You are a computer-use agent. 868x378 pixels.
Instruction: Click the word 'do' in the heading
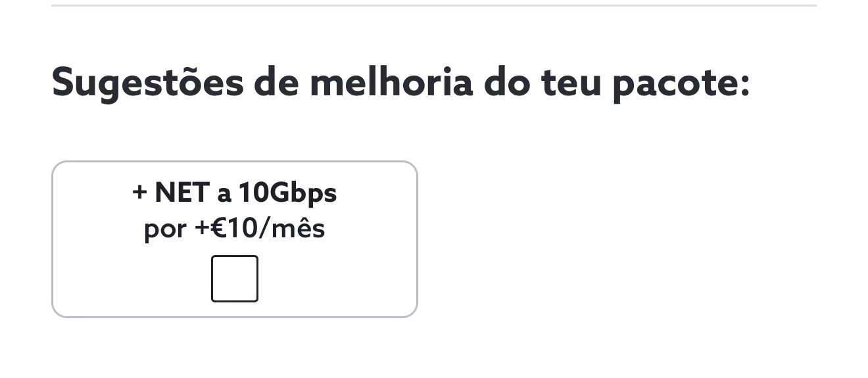pos(506,82)
